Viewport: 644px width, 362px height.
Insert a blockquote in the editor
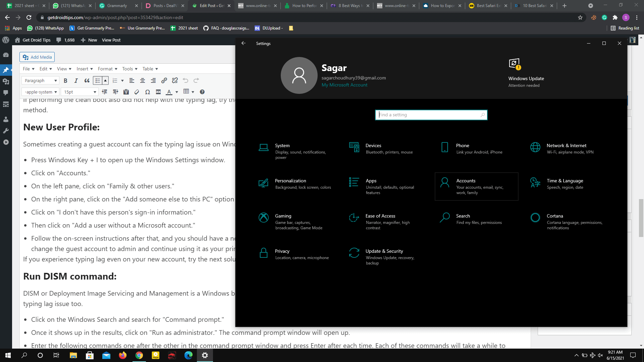pos(87,81)
